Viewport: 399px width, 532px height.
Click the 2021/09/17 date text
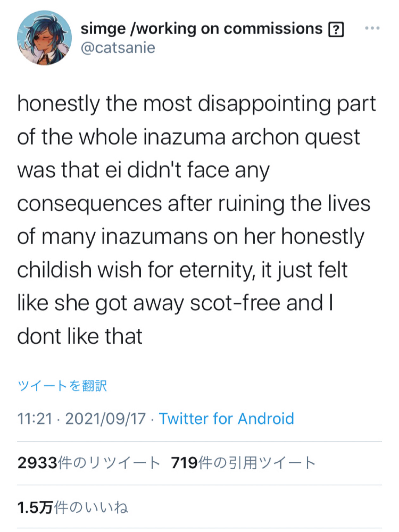[x=105, y=419]
